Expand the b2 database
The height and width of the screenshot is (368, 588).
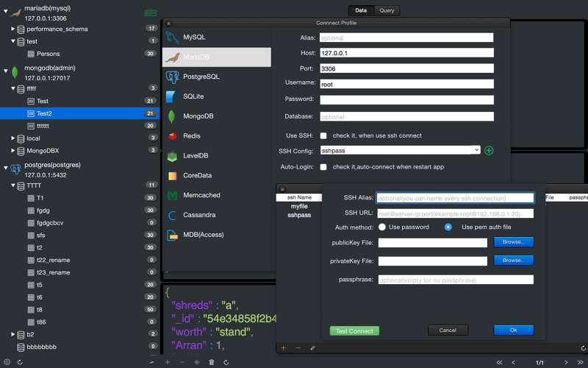(12, 334)
